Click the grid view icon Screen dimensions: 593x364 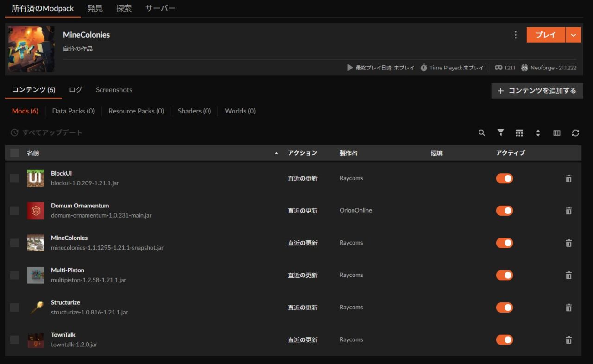point(519,133)
